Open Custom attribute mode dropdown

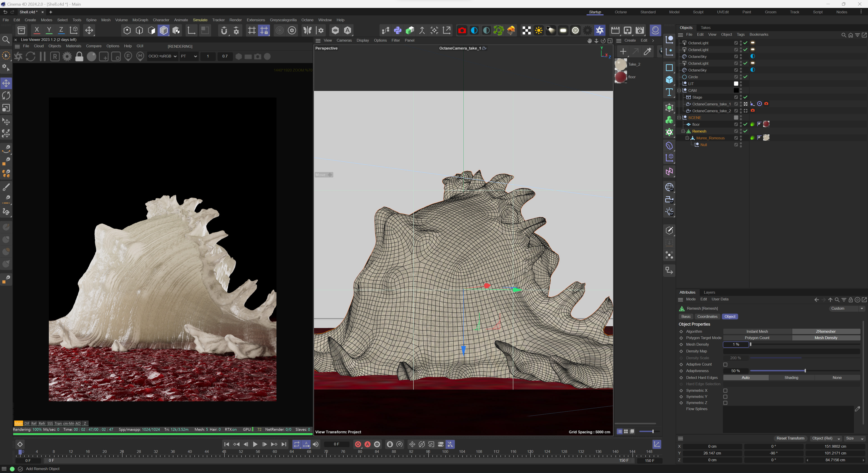click(847, 309)
